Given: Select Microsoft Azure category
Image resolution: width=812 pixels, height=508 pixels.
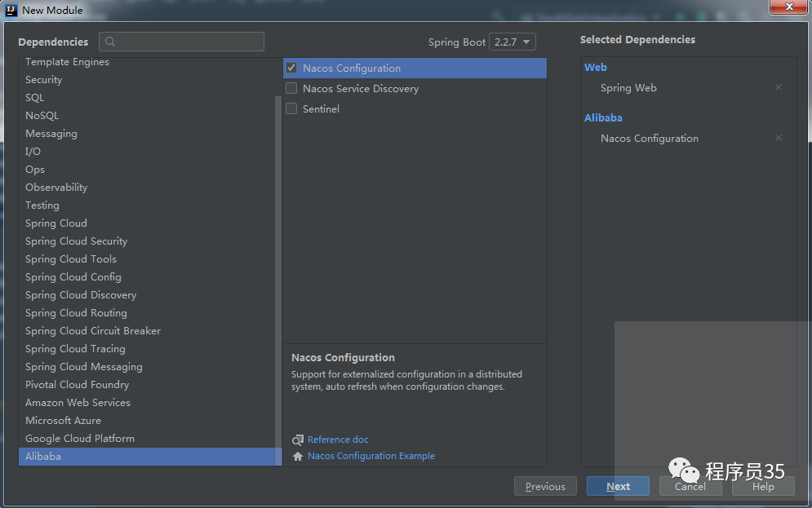Looking at the screenshot, I should point(147,421).
